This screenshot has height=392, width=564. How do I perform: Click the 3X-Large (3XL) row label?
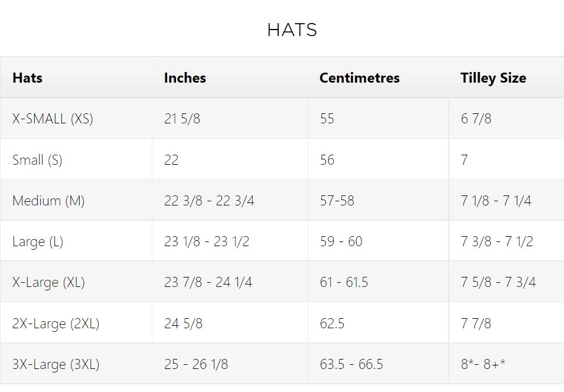(x=56, y=364)
